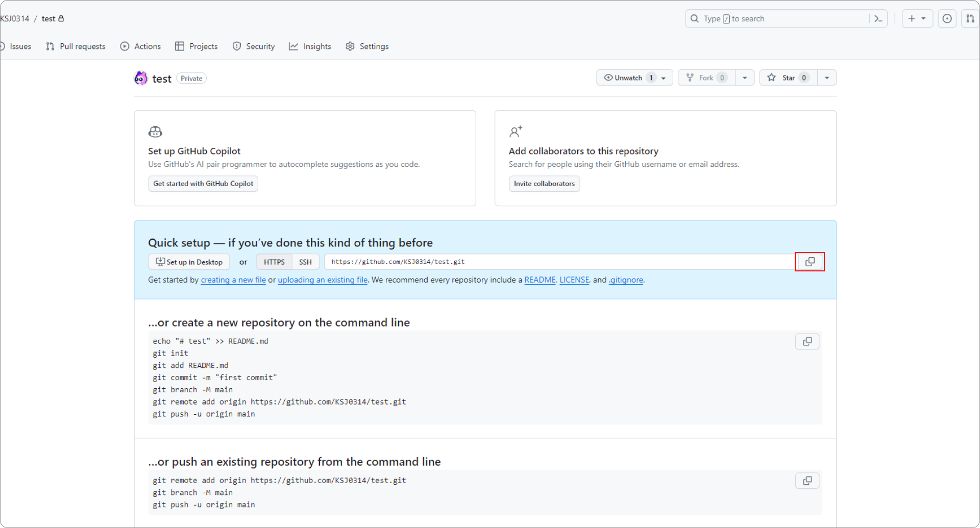The height and width of the screenshot is (528, 980).
Task: Open the Issues tab
Action: [16, 46]
